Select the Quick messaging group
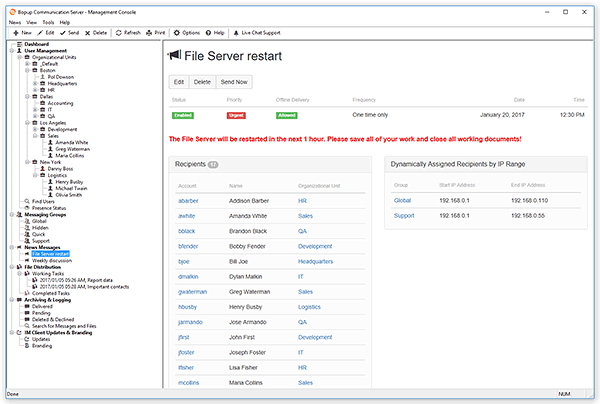 38,234
